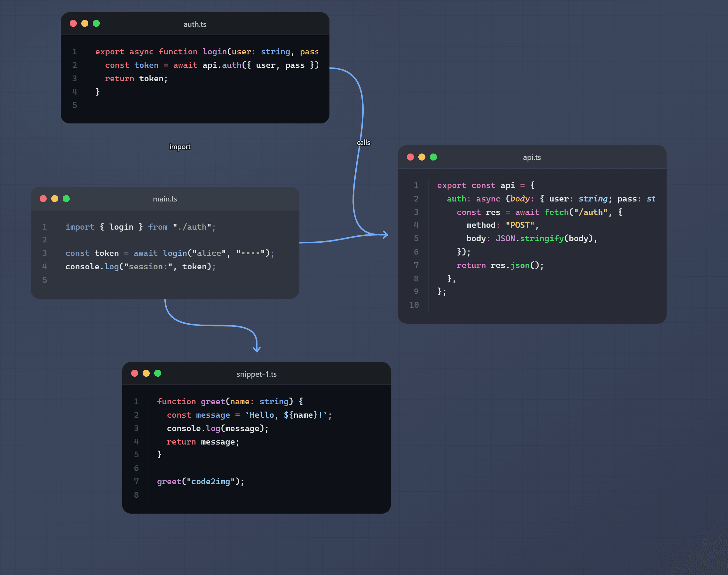Click red close dot on api.ts window
Screen dimensions: 728x575
[x=410, y=157]
